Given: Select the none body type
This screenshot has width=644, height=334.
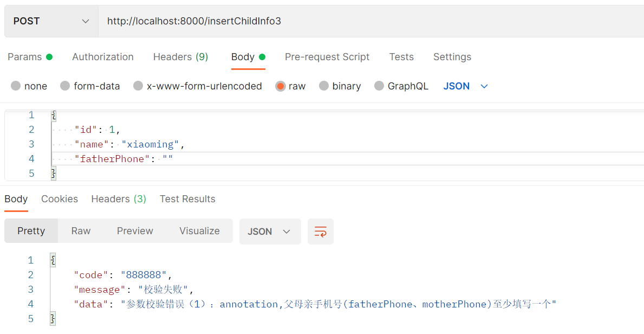Looking at the screenshot, I should (29, 86).
